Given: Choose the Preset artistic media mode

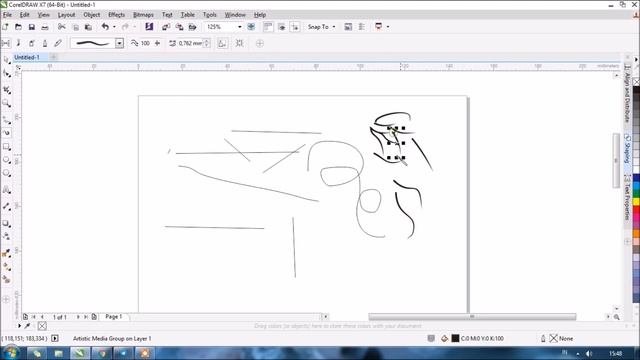Looking at the screenshot, I should click(6, 43).
